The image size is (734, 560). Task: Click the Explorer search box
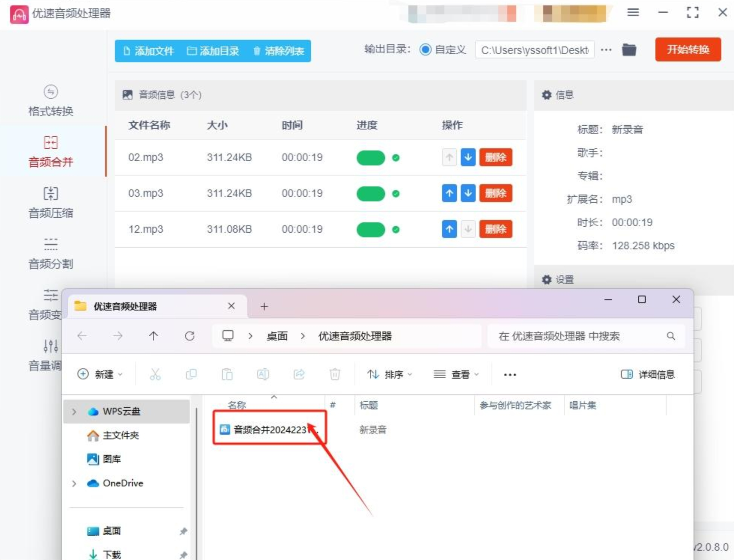pos(586,336)
